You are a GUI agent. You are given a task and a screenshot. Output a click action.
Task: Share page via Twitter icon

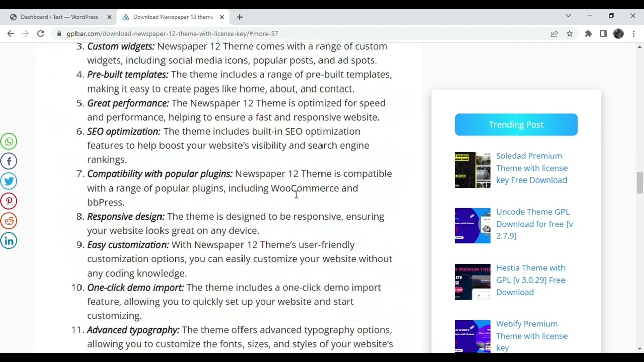click(x=9, y=181)
